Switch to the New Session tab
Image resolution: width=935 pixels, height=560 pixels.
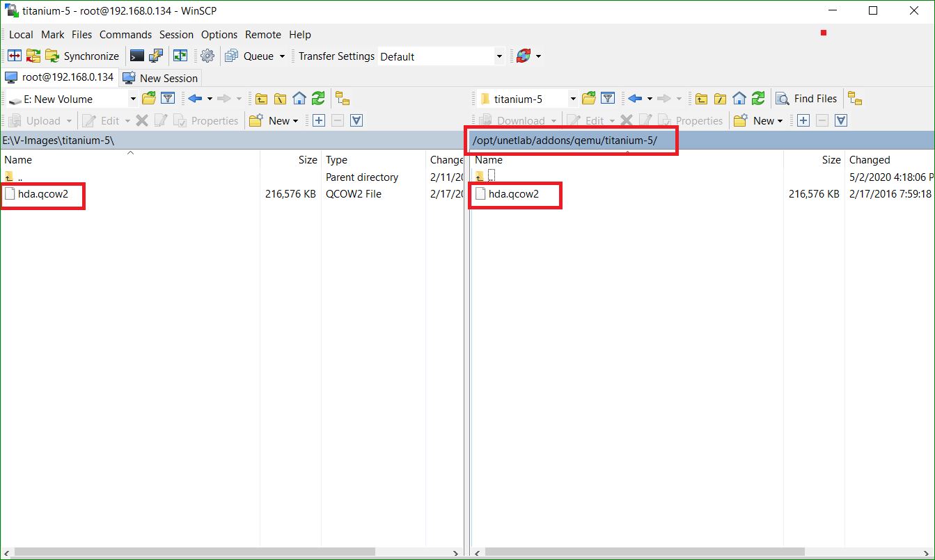click(x=161, y=78)
